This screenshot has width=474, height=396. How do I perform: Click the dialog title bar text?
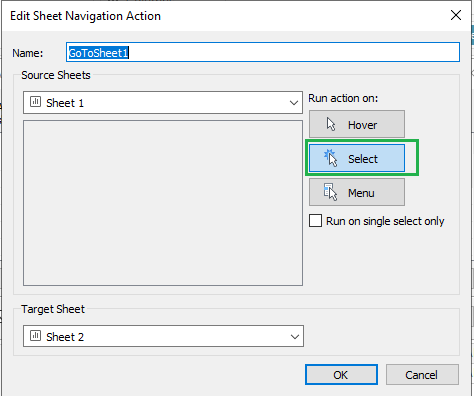click(85, 16)
